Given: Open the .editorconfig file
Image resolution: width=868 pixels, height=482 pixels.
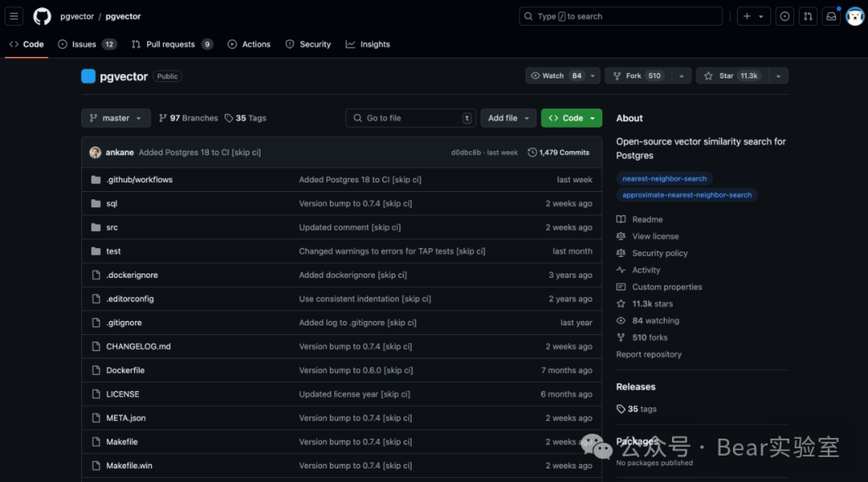Looking at the screenshot, I should pyautogui.click(x=130, y=298).
